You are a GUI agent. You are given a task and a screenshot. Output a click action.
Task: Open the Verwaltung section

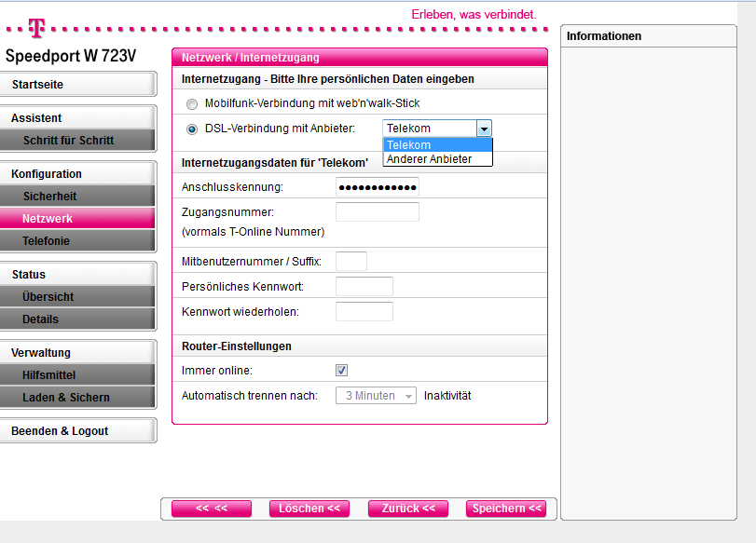[78, 353]
